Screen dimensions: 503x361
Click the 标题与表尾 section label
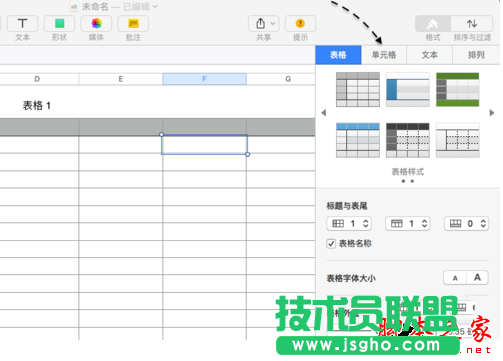pos(347,206)
